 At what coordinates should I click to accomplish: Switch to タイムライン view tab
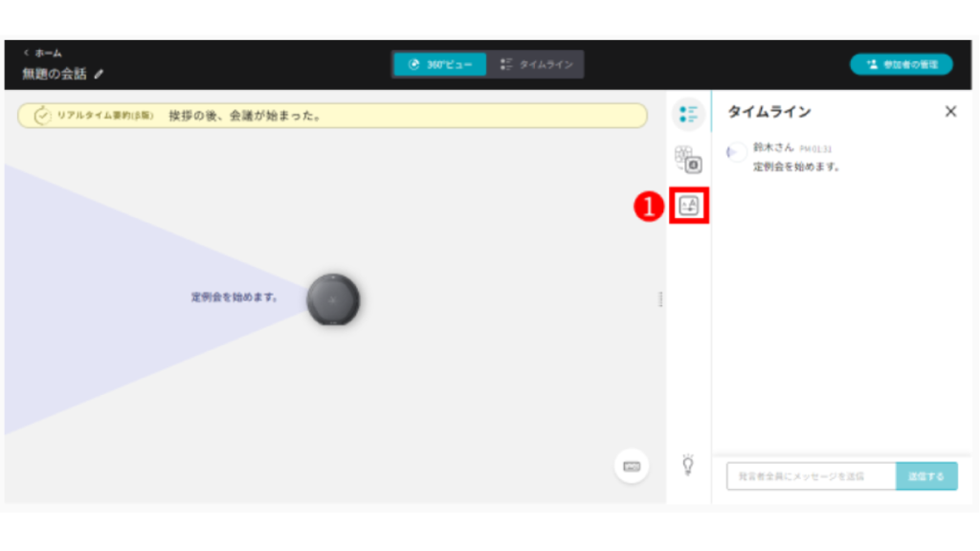(x=536, y=64)
